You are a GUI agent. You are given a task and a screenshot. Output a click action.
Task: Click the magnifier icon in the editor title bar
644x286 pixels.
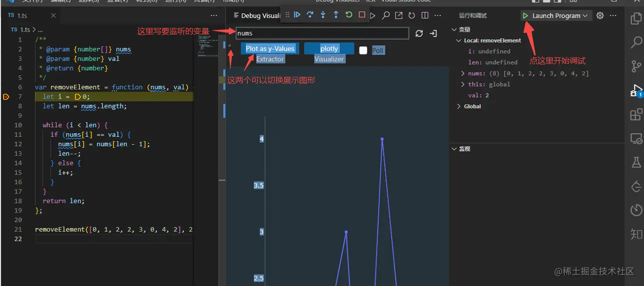pos(386,15)
